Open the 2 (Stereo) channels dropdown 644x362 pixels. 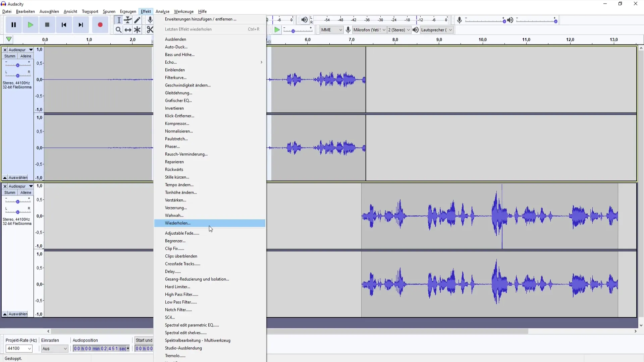(x=399, y=30)
